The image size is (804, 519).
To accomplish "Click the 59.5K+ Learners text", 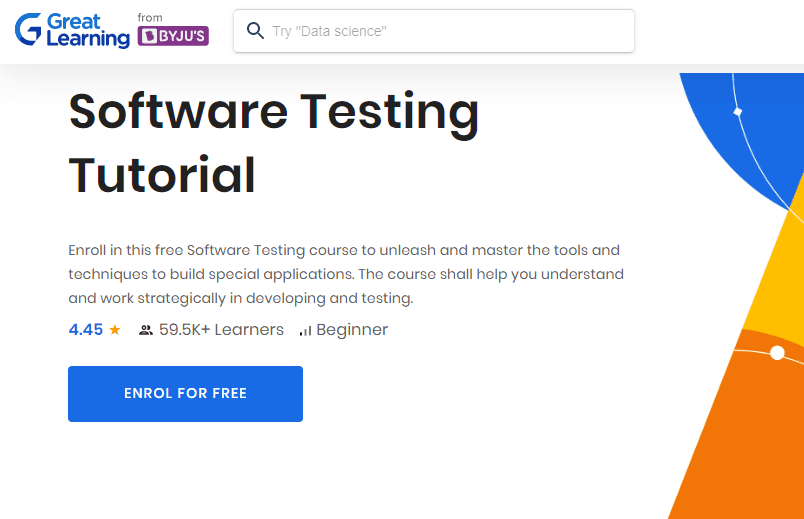I will point(221,330).
